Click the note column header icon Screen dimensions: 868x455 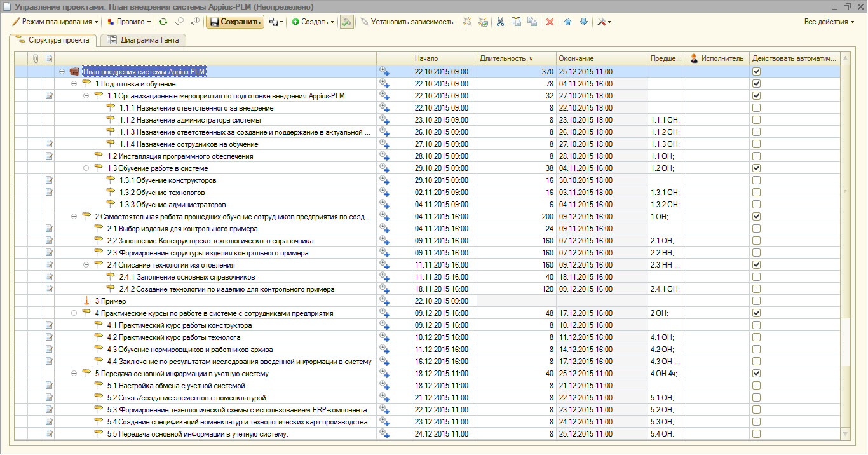point(48,58)
